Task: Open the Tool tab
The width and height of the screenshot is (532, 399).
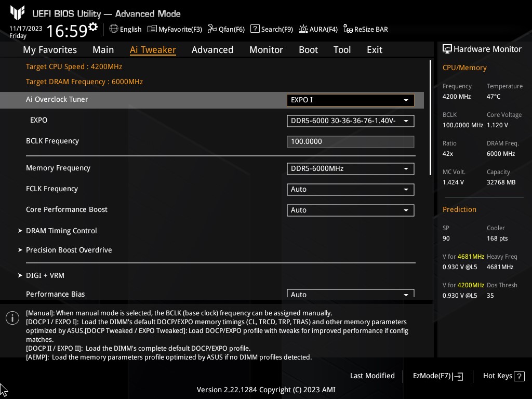Action: [x=342, y=50]
